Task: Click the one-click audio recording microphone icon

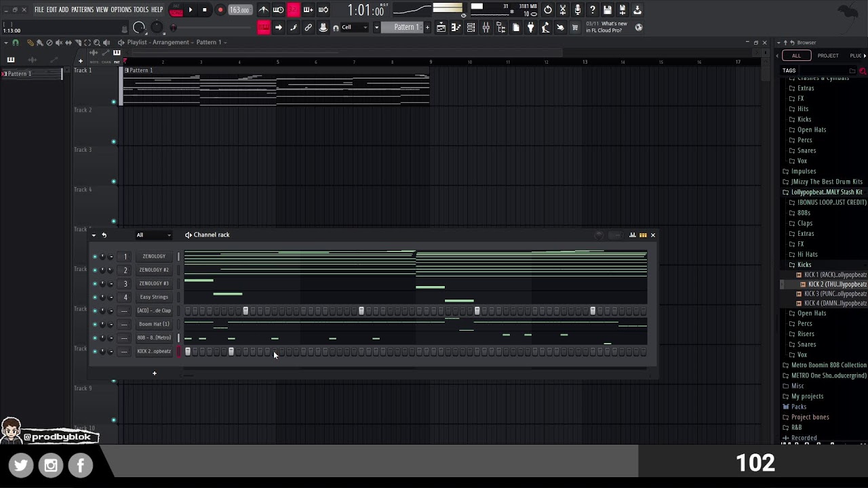Action: click(578, 9)
